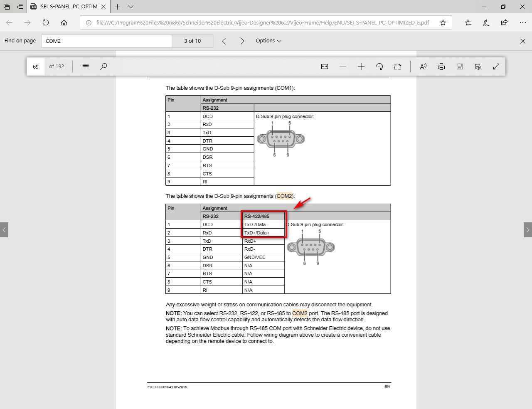
Task: Select the SEI_S-PANEL_PC_OPTIM tab
Action: click(69, 7)
